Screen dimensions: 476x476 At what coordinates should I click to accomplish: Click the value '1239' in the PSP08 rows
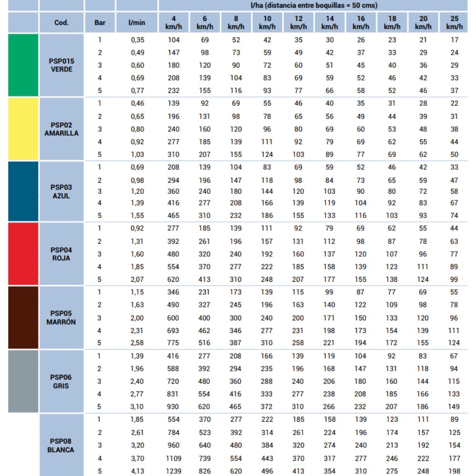tap(174, 471)
